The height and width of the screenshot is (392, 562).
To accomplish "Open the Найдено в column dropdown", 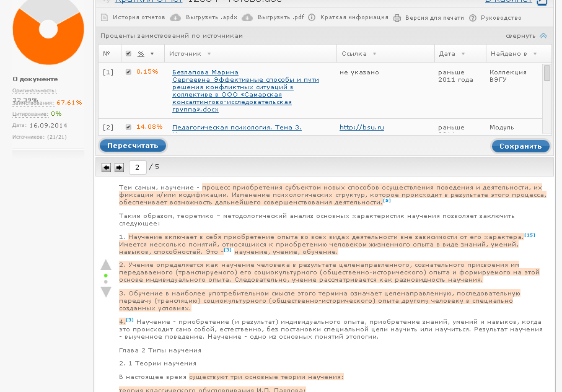I will tap(533, 54).
